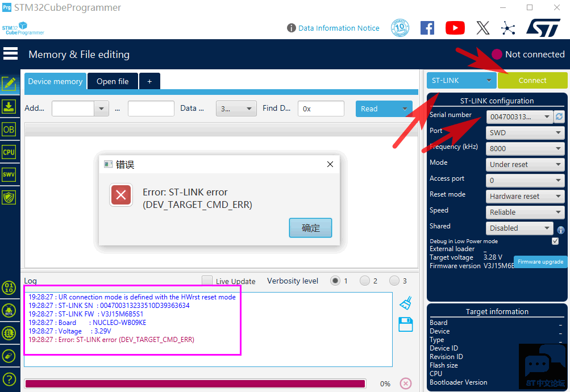This screenshot has width=570, height=392.
Task: Open the Access port dropdown
Action: [x=525, y=180]
